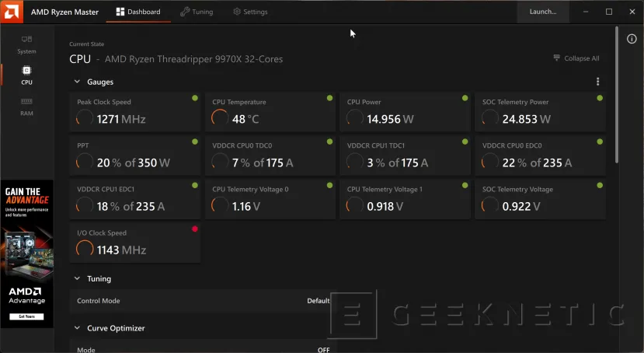Toggle green indicator on SOC Telemetry Voltage
644x353 pixels.
tap(600, 185)
